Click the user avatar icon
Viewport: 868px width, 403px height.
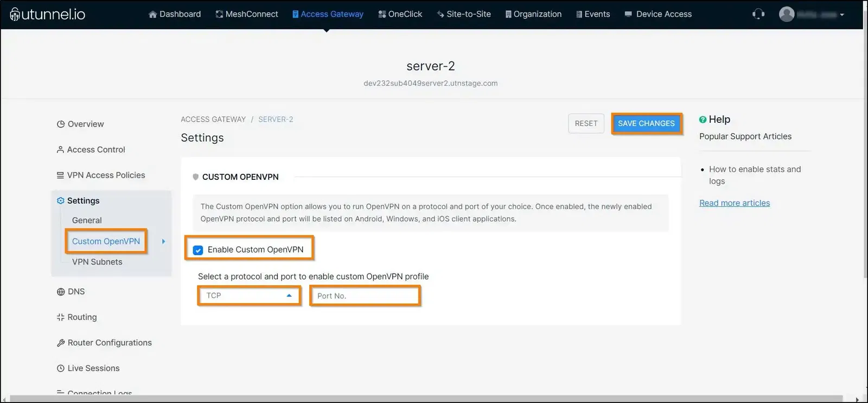(787, 14)
